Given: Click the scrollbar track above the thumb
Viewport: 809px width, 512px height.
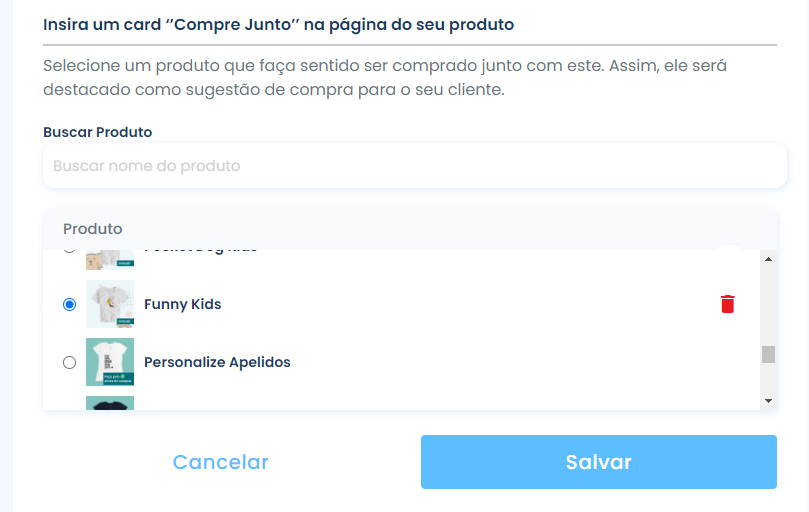Looking at the screenshot, I should 768,305.
